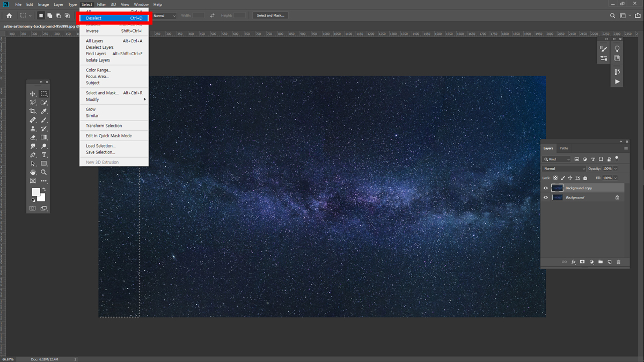Hide the Background copy layer
Screen dimensions: 644x362
(x=546, y=188)
